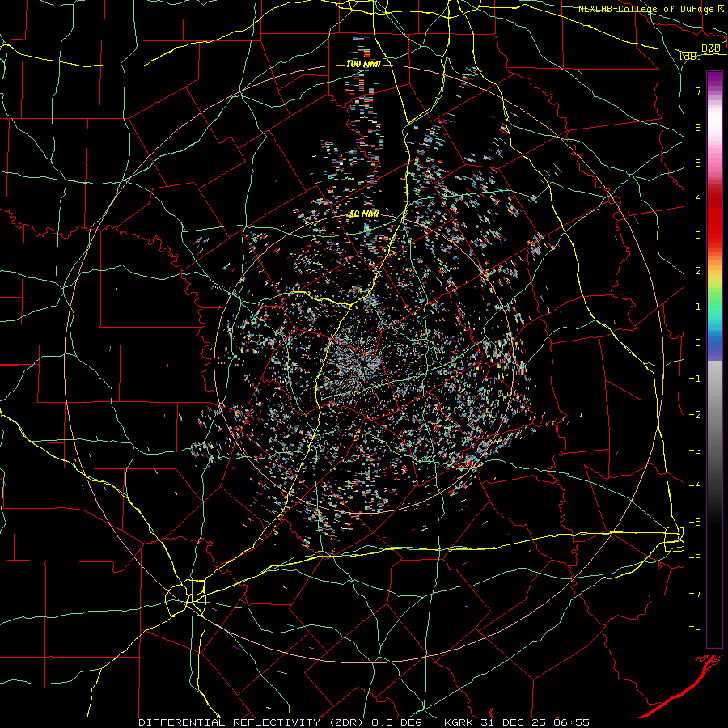Click the TH label on the color scale
Screen dimensions: 728x728
coord(695,630)
